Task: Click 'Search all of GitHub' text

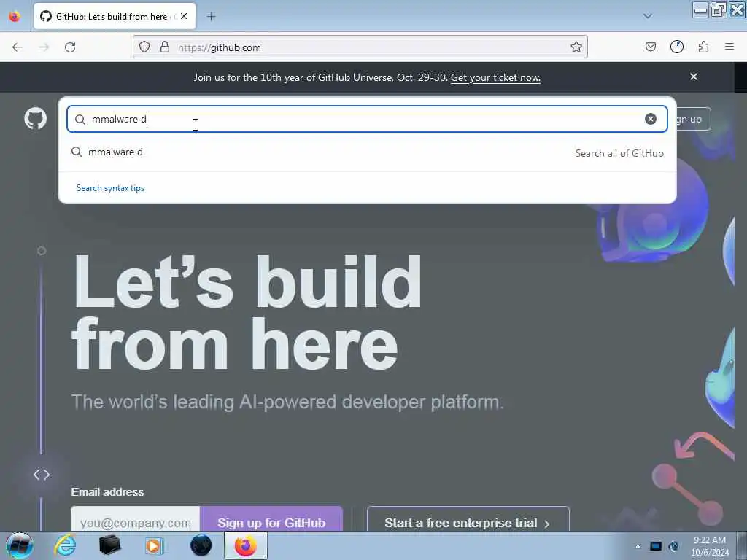Action: 619,153
